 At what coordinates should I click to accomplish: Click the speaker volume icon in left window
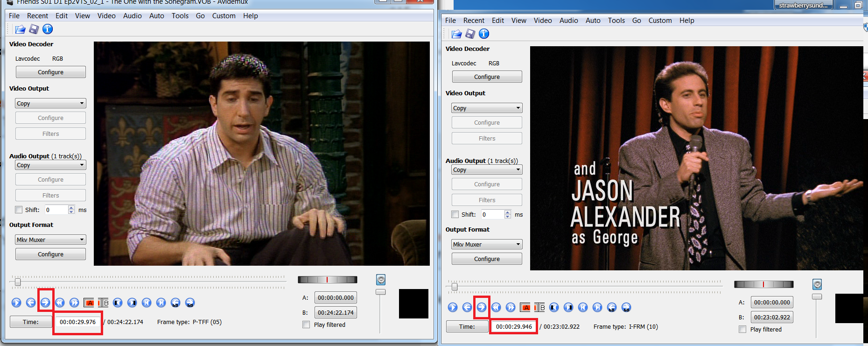coord(381,280)
